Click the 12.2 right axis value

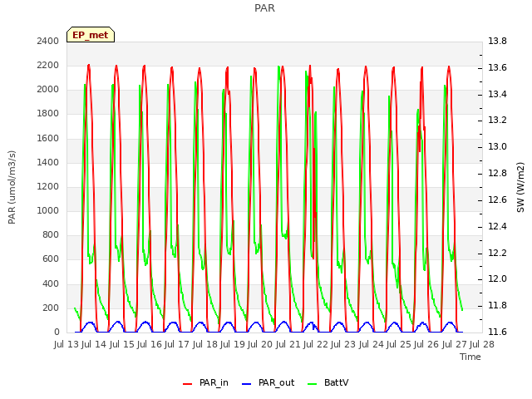497,253
